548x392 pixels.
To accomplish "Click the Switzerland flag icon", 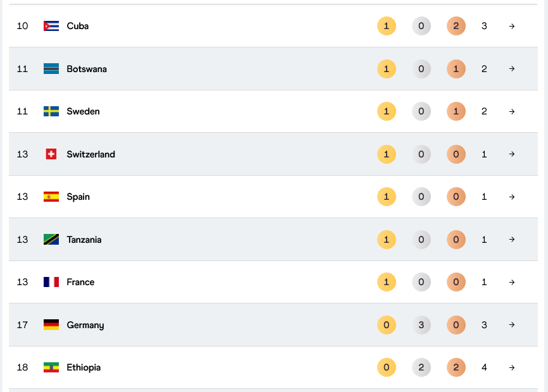I will [x=51, y=154].
